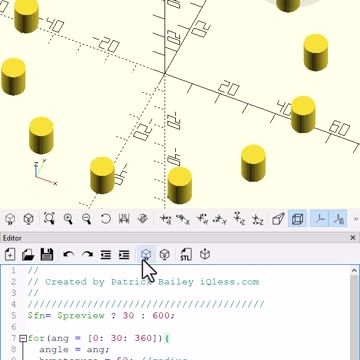Image resolution: width=360 pixels, height=360 pixels.
Task: Reset the view with the circular arrow icon
Action: (105, 219)
